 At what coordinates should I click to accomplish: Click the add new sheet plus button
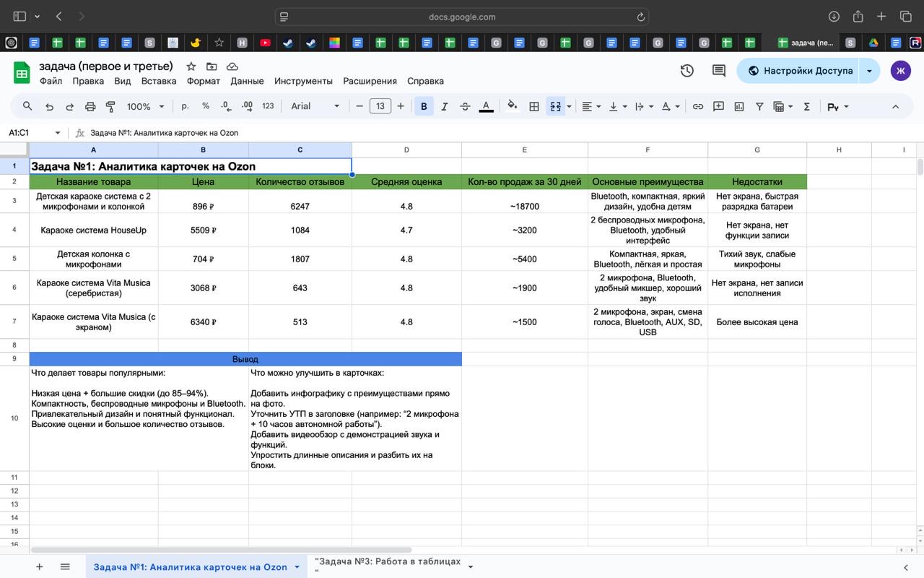(40, 567)
